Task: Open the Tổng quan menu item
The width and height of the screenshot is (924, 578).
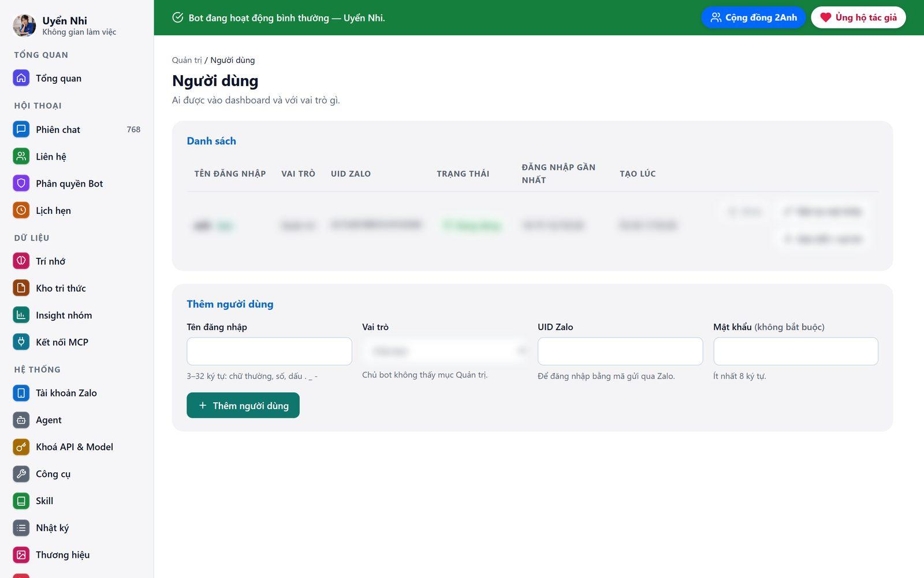Action: [77, 78]
